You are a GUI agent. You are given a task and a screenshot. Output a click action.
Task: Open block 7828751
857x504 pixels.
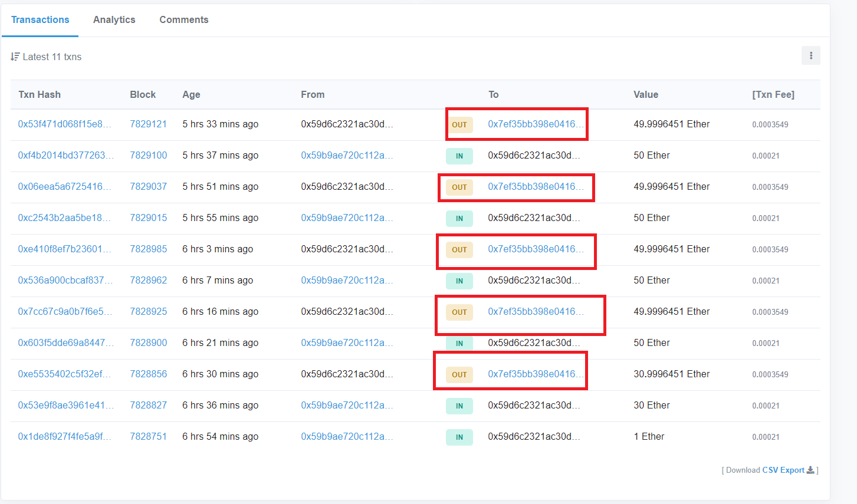[x=148, y=436]
